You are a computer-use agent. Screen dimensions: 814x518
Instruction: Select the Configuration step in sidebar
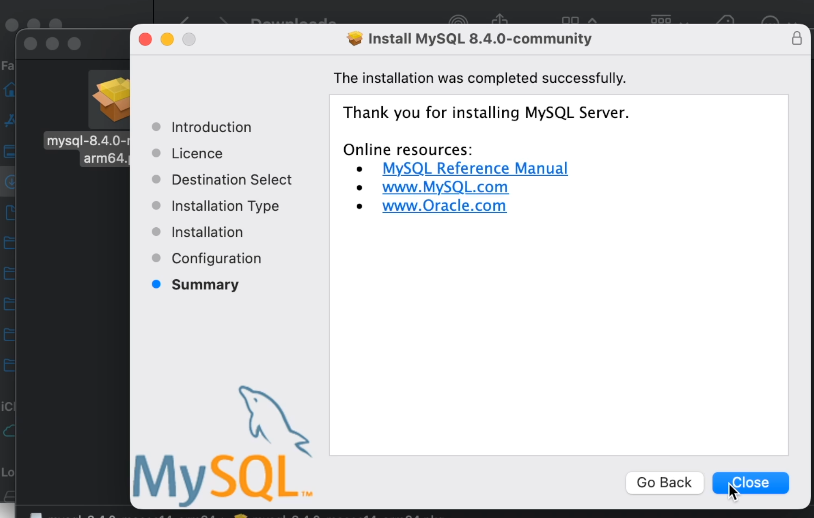click(x=216, y=258)
